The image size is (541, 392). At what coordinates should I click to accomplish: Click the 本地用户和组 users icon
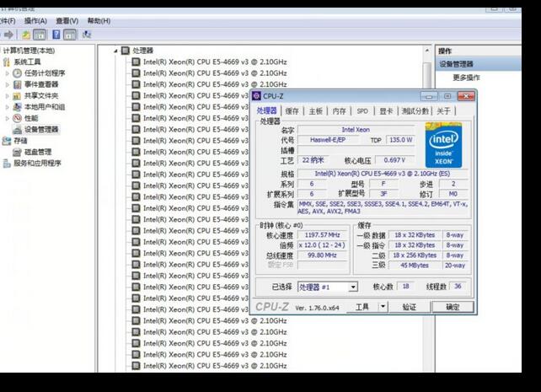(x=17, y=107)
